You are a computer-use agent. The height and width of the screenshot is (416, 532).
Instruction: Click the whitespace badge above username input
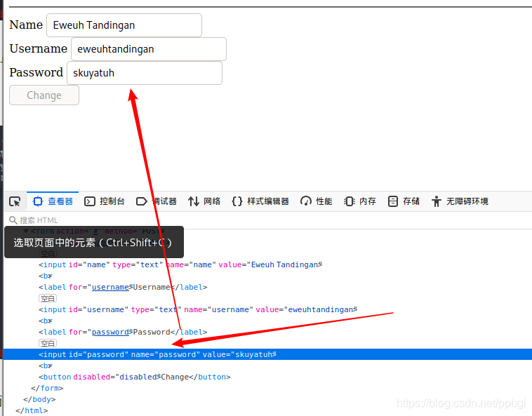click(48, 298)
